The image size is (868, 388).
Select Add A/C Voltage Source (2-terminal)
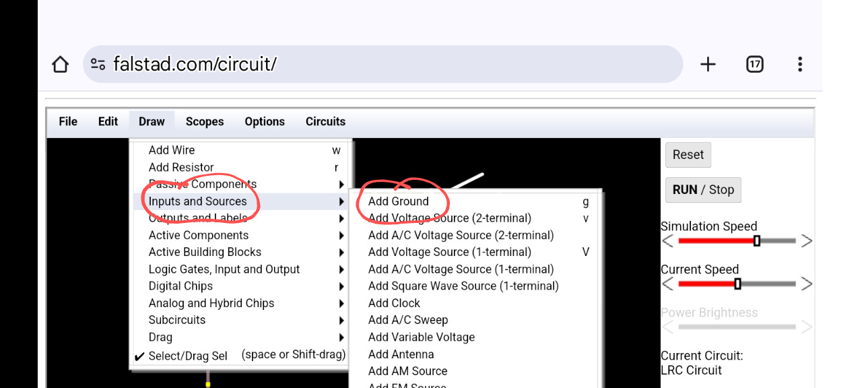[476, 235]
